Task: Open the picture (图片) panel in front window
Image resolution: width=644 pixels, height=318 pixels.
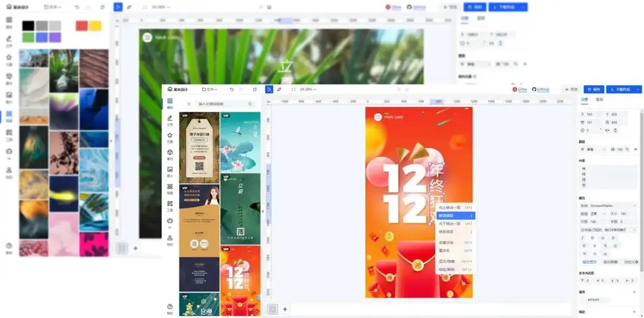Action: (169, 171)
